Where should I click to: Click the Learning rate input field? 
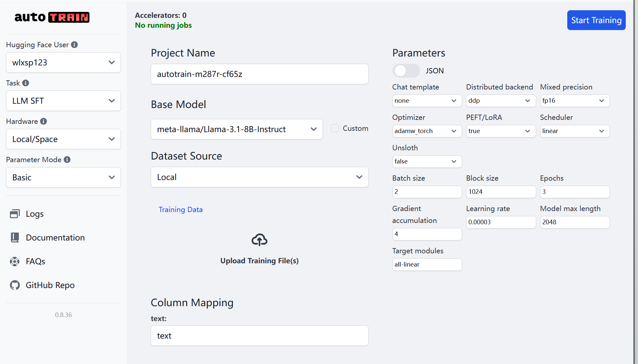pos(500,222)
